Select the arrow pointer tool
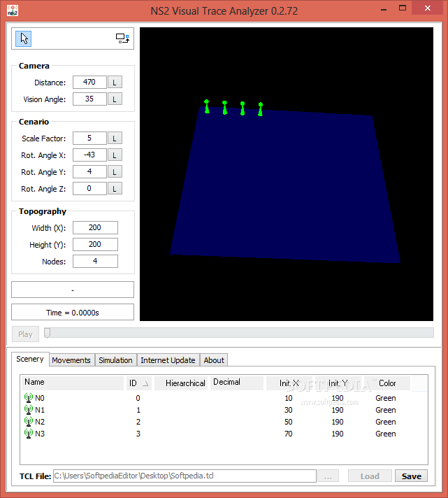This screenshot has width=448, height=498. (x=24, y=38)
